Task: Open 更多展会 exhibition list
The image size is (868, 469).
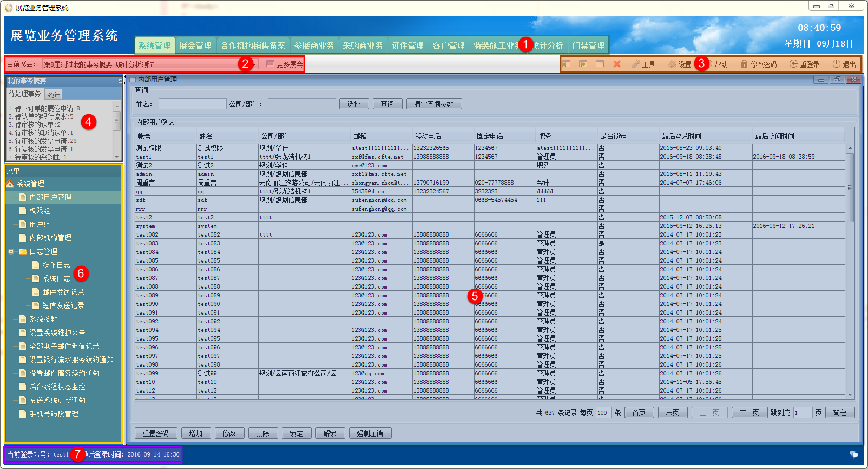Action: click(x=285, y=64)
